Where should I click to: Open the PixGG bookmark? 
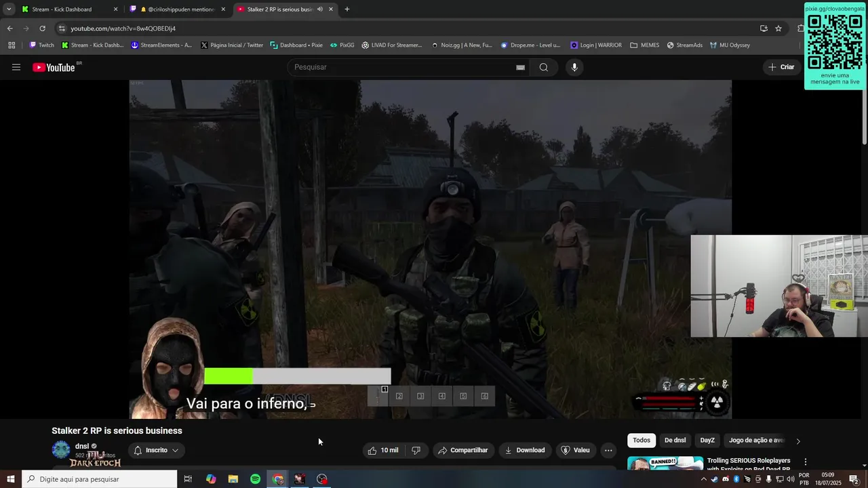pos(342,45)
